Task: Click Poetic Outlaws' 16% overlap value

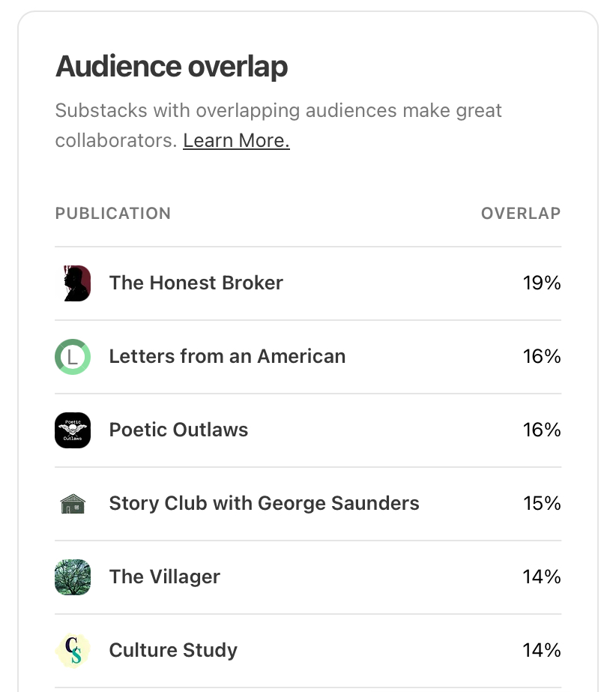Action: (542, 430)
